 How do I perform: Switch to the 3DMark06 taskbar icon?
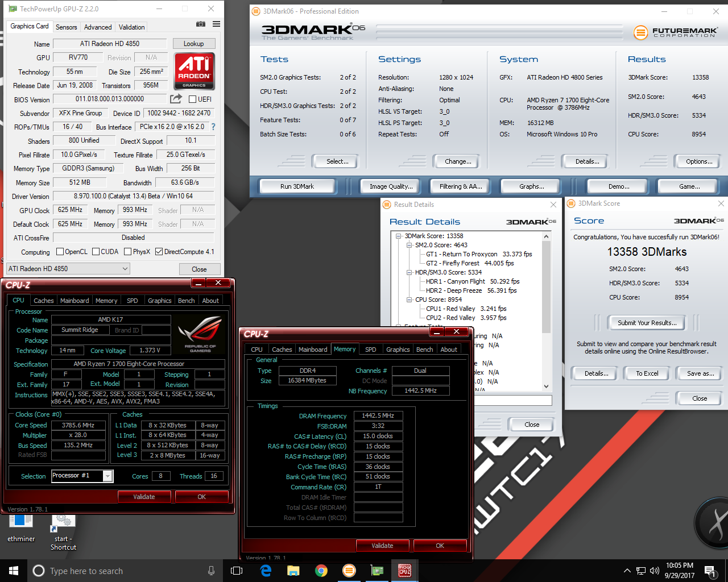pyautogui.click(x=349, y=571)
